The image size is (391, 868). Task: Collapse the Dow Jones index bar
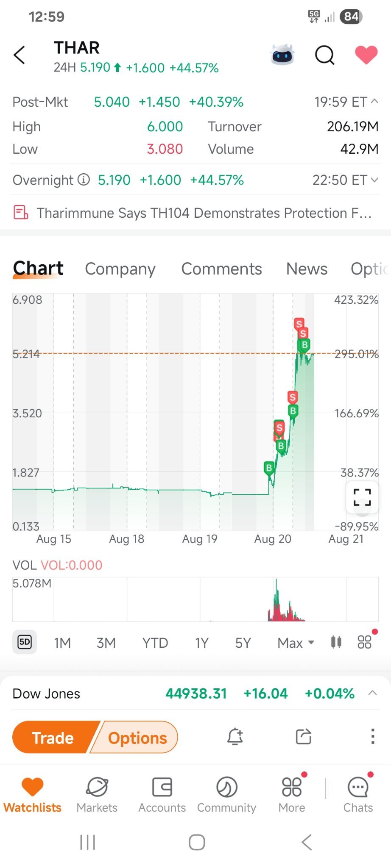tap(372, 693)
